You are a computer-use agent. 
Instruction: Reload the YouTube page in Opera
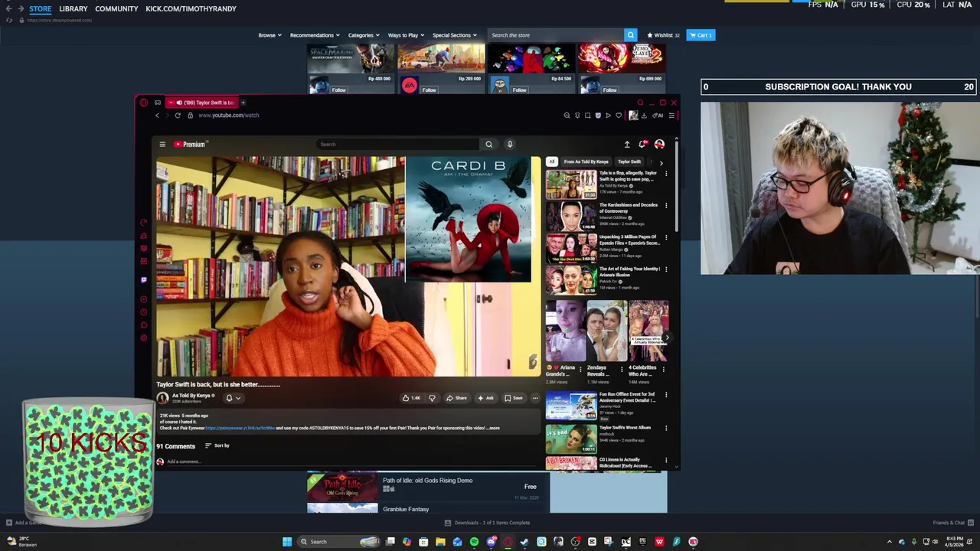(x=178, y=116)
